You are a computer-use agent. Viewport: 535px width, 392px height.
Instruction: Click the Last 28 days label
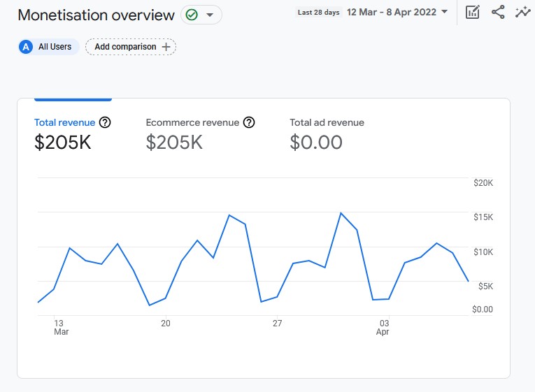pos(318,13)
